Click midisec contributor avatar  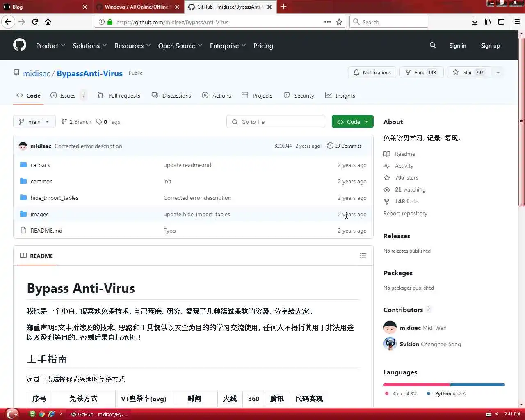click(x=390, y=327)
